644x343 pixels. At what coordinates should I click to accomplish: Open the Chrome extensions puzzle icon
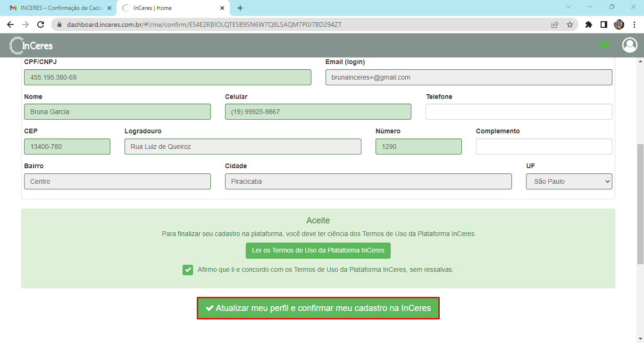coord(588,24)
